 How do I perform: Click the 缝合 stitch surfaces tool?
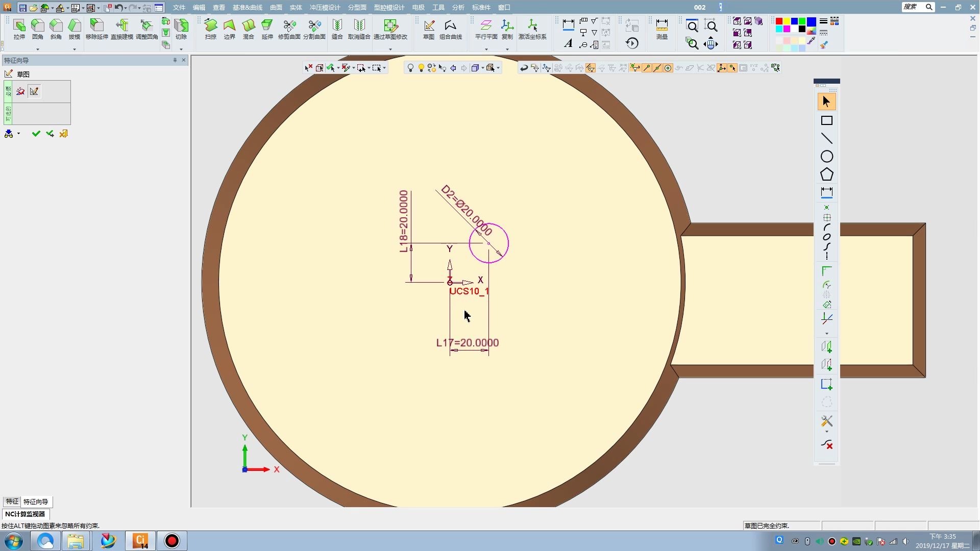coord(337,29)
